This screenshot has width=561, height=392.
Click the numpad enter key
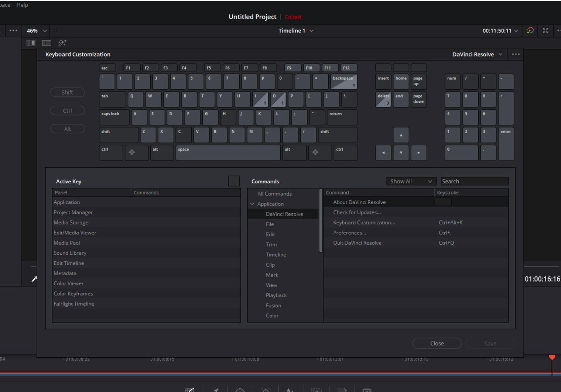pos(506,144)
